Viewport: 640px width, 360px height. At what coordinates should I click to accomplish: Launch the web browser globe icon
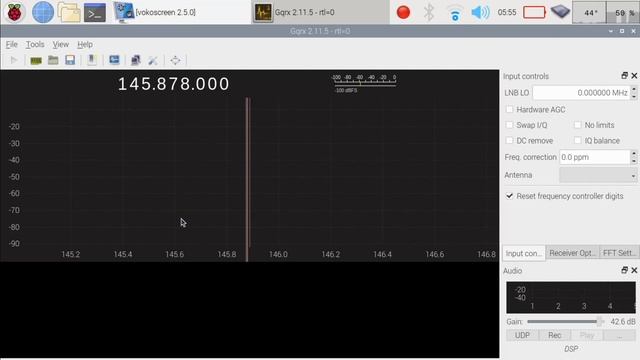click(x=43, y=12)
